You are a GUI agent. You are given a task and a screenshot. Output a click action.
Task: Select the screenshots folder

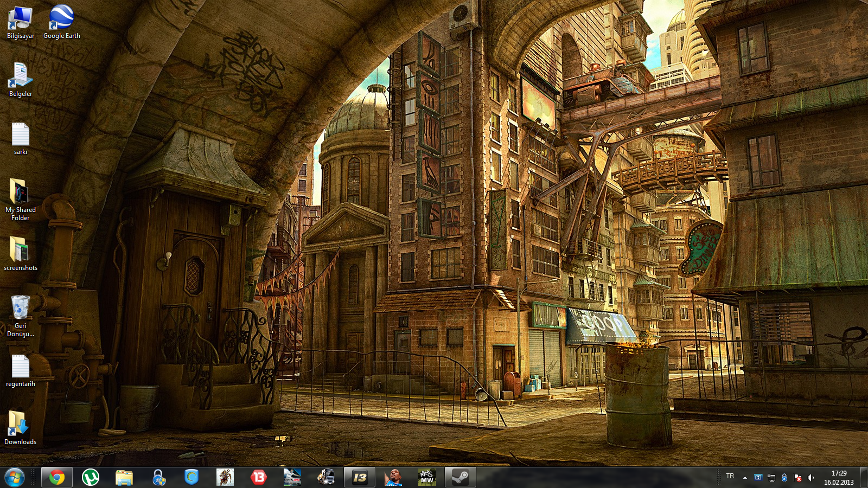click(x=20, y=254)
